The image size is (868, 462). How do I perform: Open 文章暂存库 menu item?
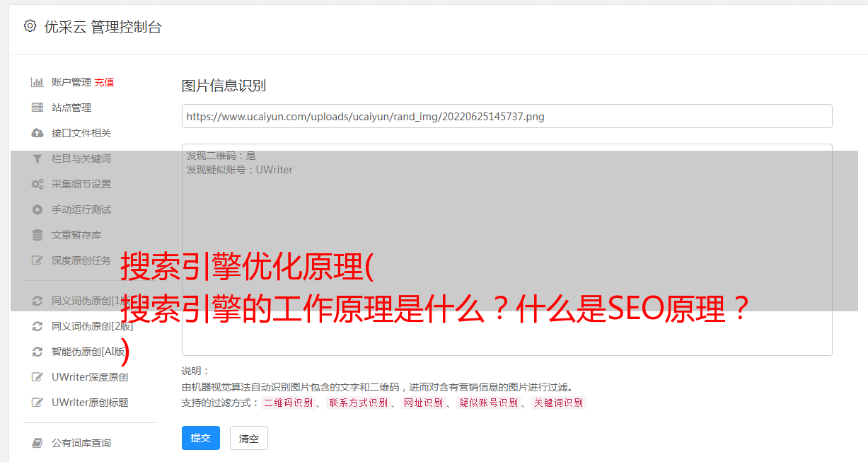click(x=76, y=235)
